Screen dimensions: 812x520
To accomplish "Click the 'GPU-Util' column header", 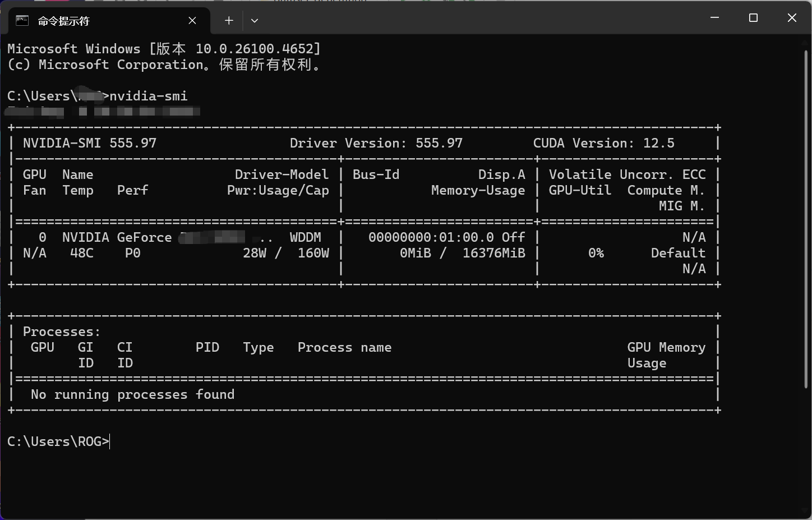I will click(x=580, y=190).
